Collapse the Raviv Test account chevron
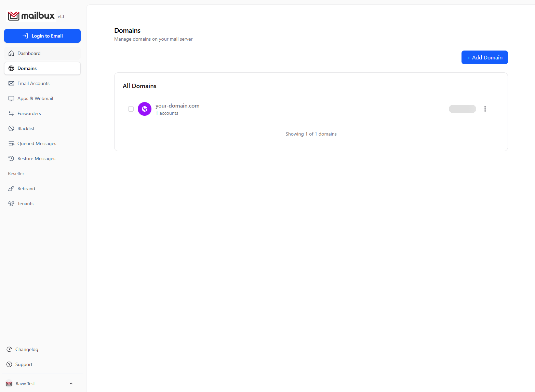This screenshot has height=392, width=535. (71, 383)
